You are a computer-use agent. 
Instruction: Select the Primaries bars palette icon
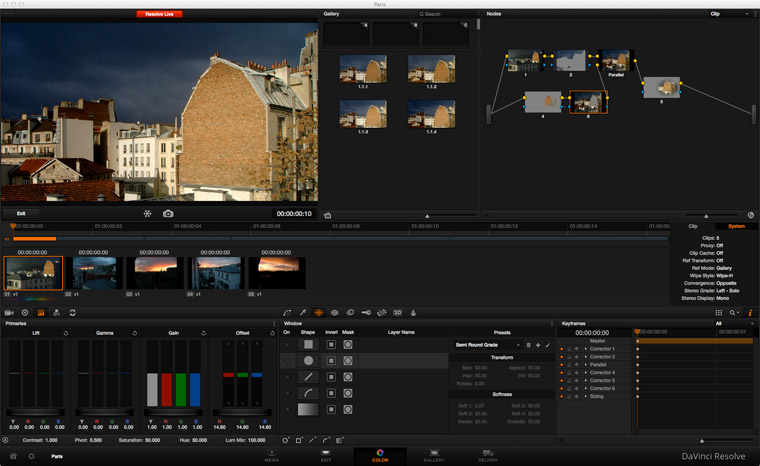[41, 313]
